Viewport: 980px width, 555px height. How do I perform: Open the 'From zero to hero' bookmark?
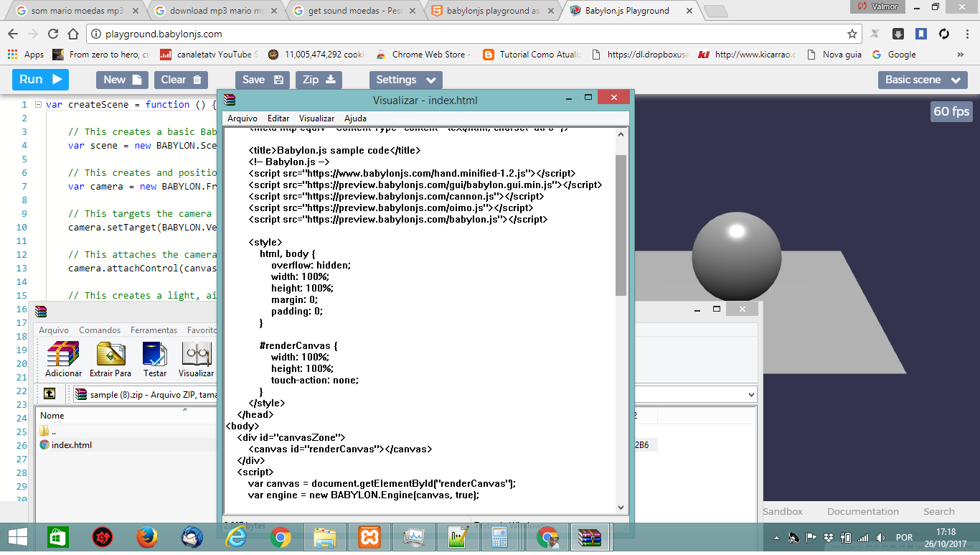coord(101,55)
